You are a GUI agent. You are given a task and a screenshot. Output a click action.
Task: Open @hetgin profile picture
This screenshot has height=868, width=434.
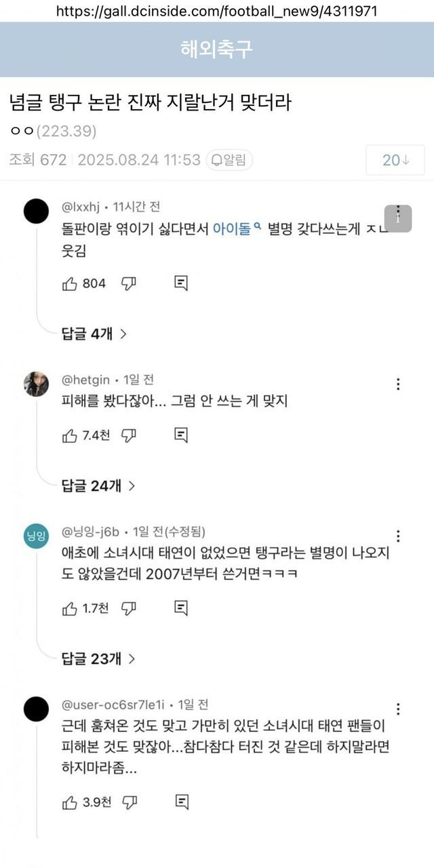click(36, 384)
